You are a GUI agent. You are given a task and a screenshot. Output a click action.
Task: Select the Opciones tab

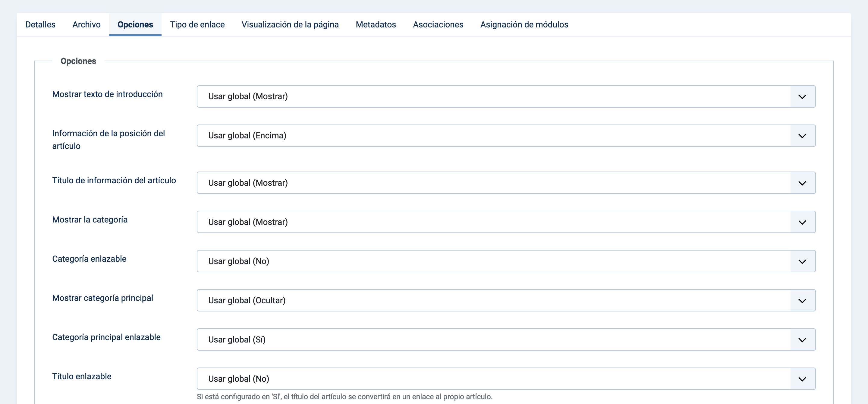pos(135,25)
